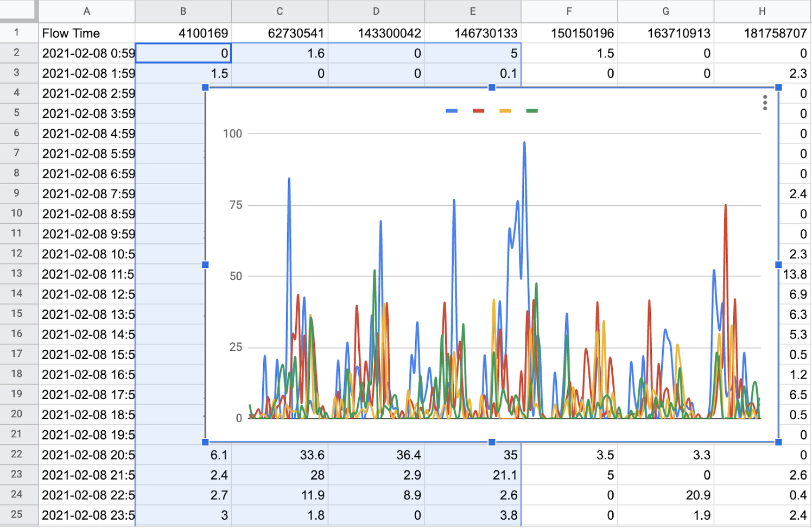This screenshot has width=812, height=529.
Task: Select row 1 by its row header
Action: (17, 33)
